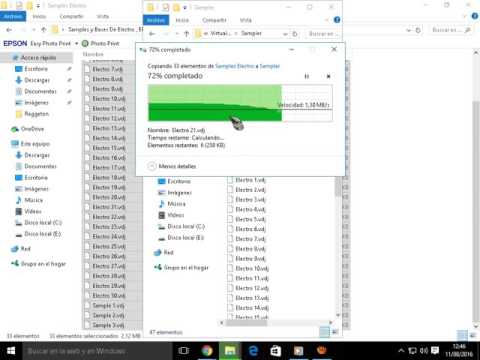Open Archivo tab in Samples Electro window
This screenshot has width=480, height=360.
[x=13, y=16]
